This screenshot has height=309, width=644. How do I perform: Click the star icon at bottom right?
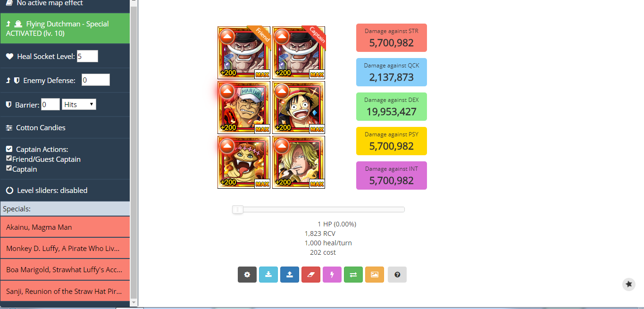pyautogui.click(x=628, y=284)
